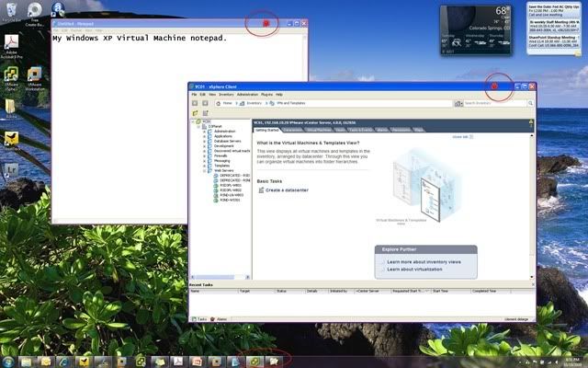Viewport: 588px width, 368px height.
Task: Expand the Administration folder in inventory tree
Action: pyautogui.click(x=204, y=132)
